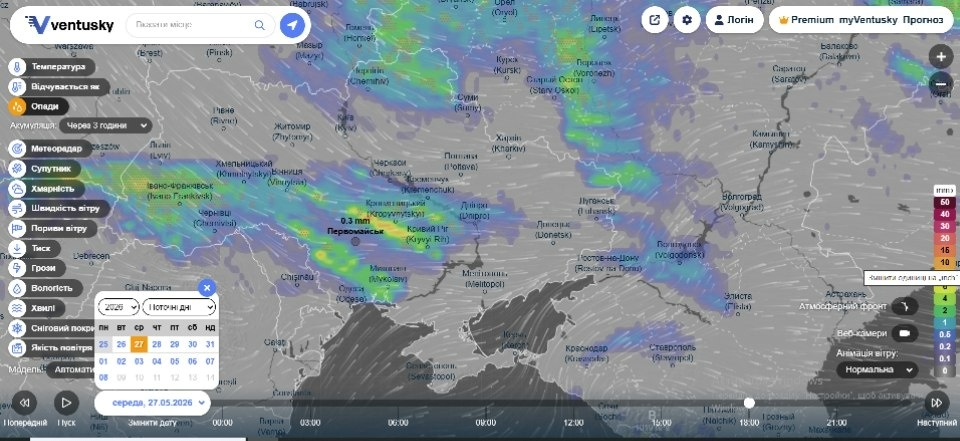Open the accumulation dropdown Через 3 години
The image size is (960, 441).
click(106, 126)
